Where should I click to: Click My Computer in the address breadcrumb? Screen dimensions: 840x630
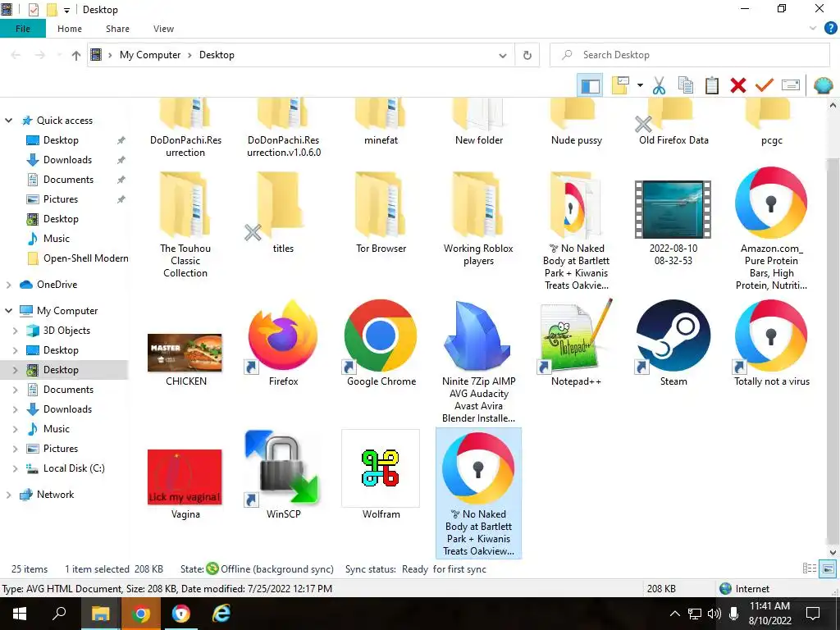point(150,55)
